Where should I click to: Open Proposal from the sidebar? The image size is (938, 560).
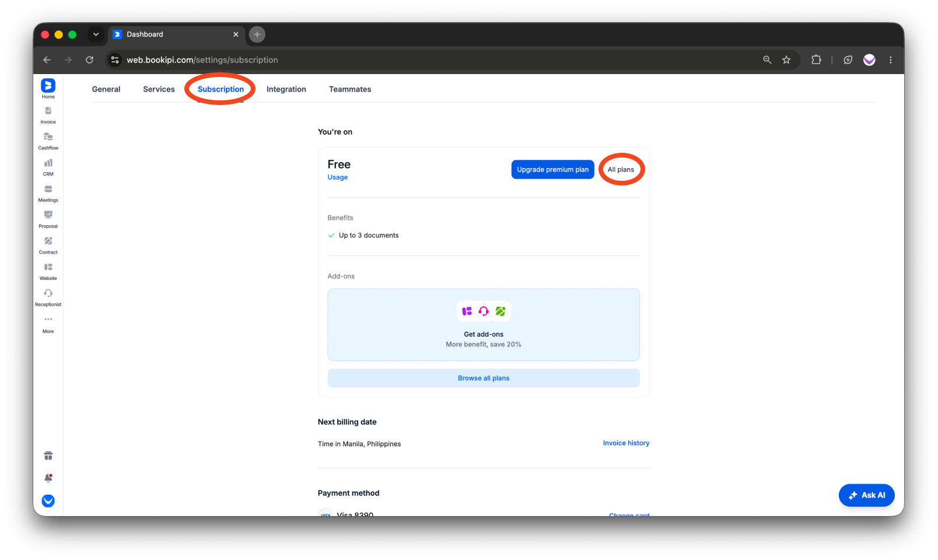pyautogui.click(x=48, y=220)
